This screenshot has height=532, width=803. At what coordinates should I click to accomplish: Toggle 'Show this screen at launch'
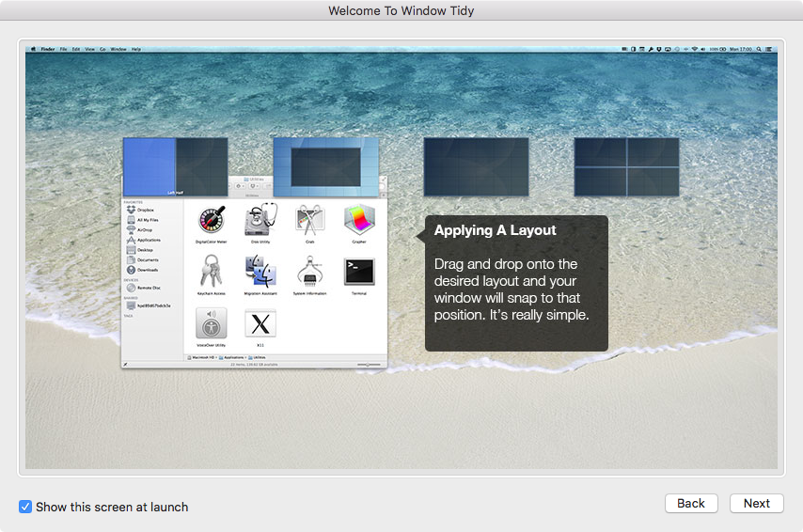[103, 507]
